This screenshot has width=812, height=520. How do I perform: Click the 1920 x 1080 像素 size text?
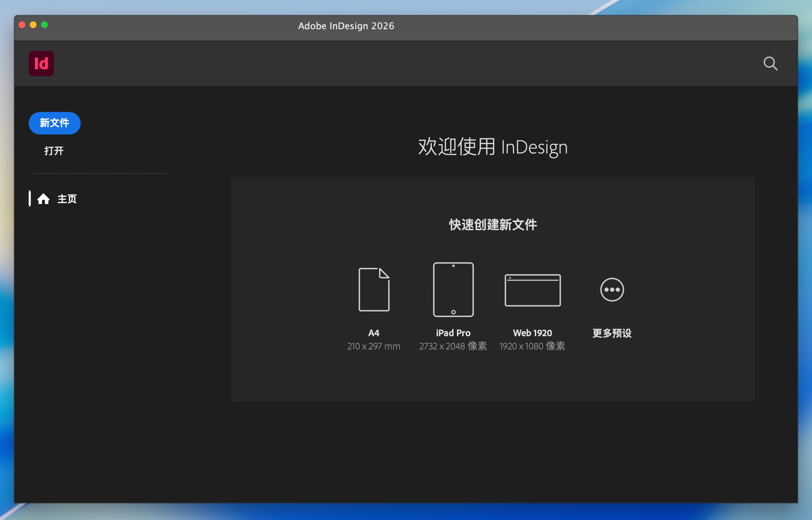point(532,346)
